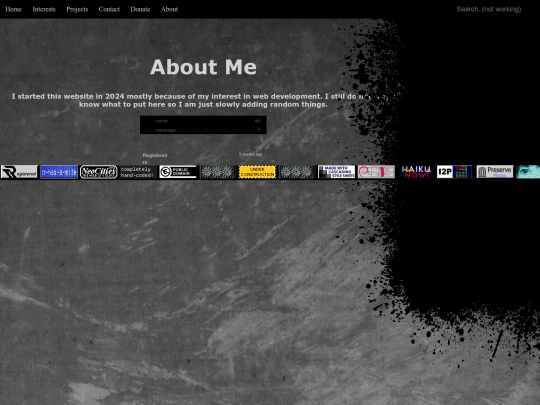Open the Haiku Now! badge
540x405 pixels.
point(416,172)
